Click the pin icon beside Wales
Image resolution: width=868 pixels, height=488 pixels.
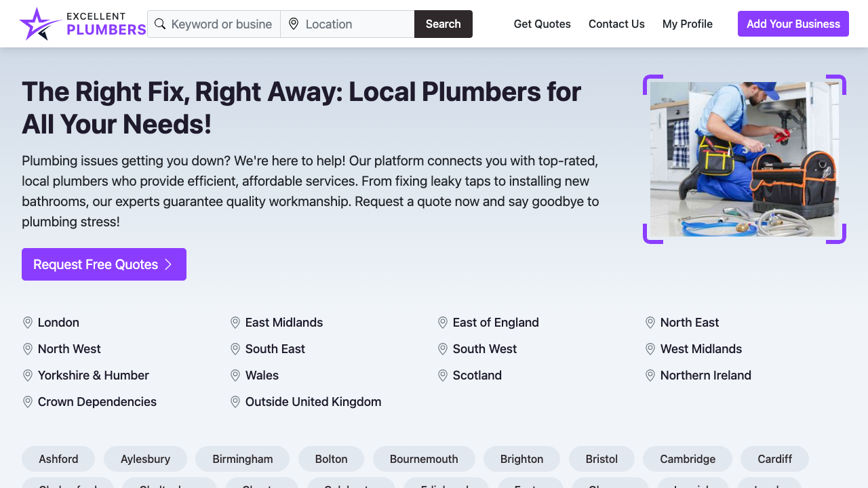[235, 375]
